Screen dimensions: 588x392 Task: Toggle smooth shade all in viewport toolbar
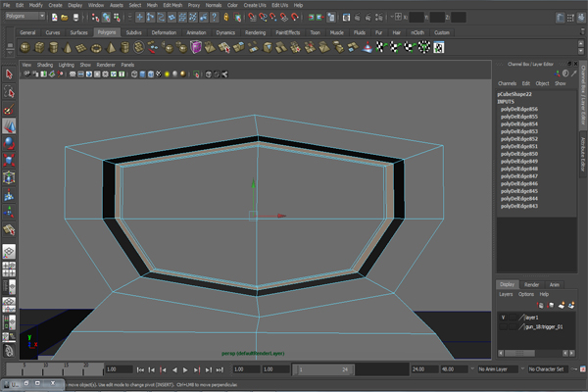142,74
